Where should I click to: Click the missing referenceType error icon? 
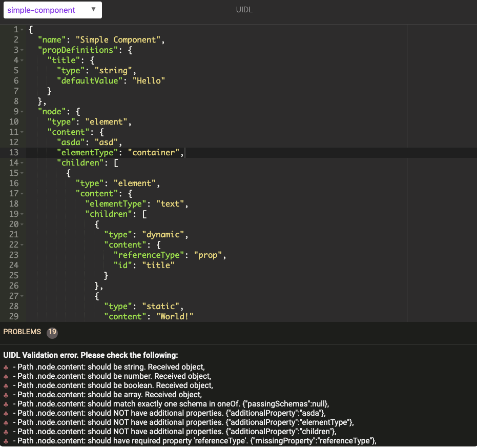pos(6,441)
